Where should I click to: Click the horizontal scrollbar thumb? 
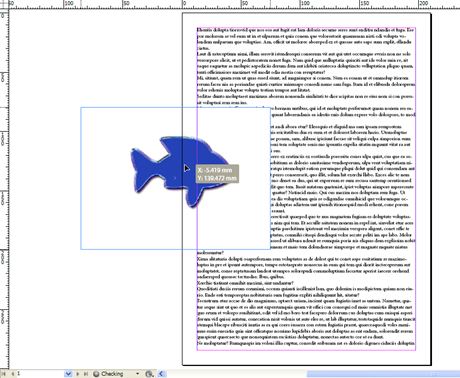tap(383, 374)
